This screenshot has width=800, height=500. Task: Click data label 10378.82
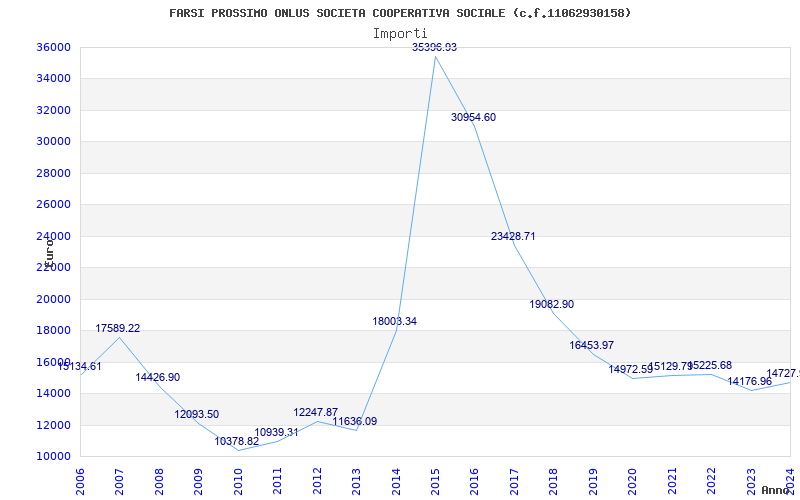237,441
